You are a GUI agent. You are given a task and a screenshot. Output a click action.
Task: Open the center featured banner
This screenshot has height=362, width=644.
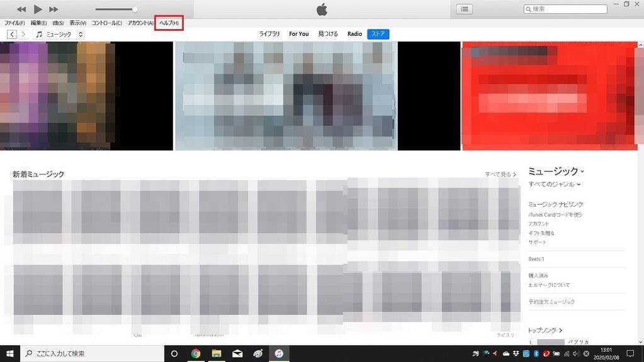pyautogui.click(x=318, y=96)
